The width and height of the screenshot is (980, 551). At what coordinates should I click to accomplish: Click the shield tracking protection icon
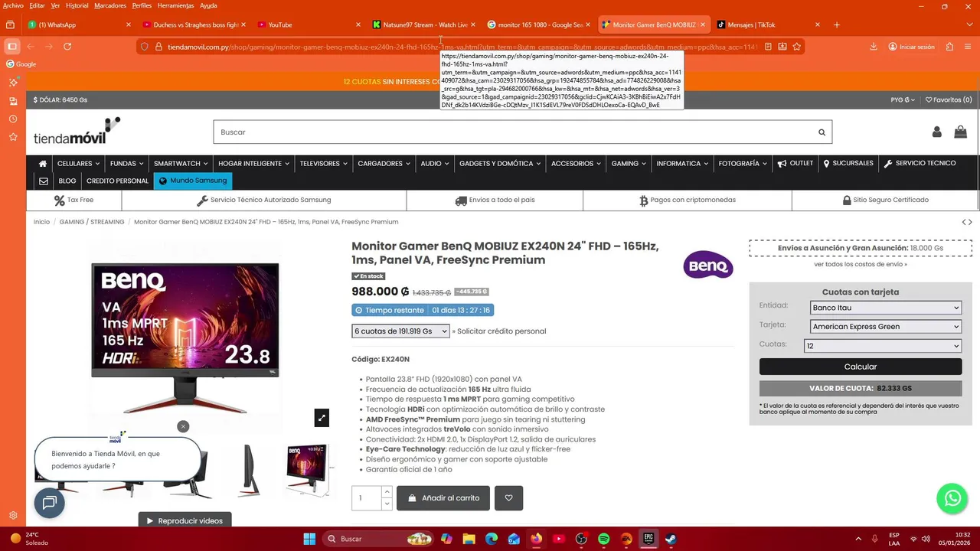click(x=144, y=47)
